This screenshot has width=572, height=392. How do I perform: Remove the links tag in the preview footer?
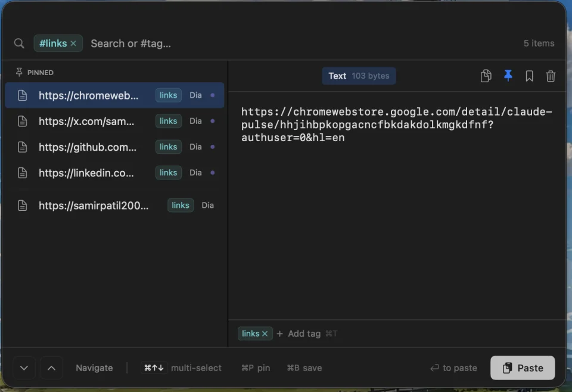point(265,334)
